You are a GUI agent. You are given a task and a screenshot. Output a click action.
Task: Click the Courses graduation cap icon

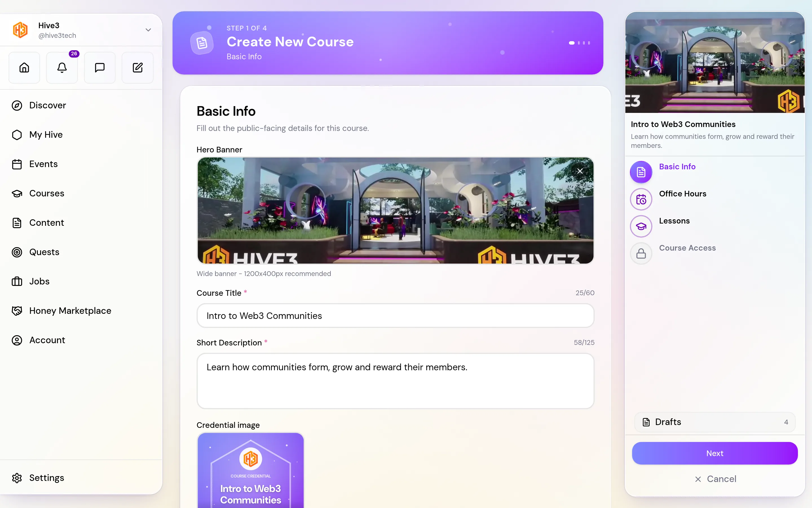point(17,194)
